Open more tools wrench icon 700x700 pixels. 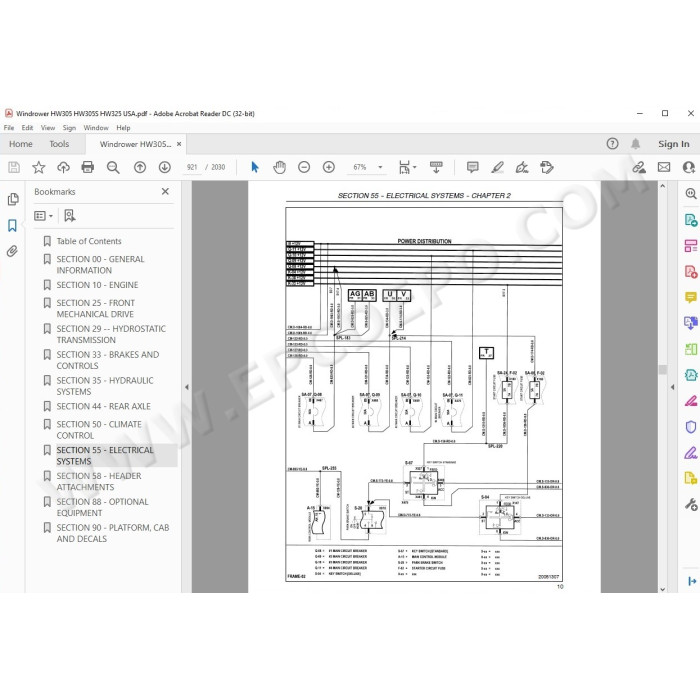(x=691, y=505)
